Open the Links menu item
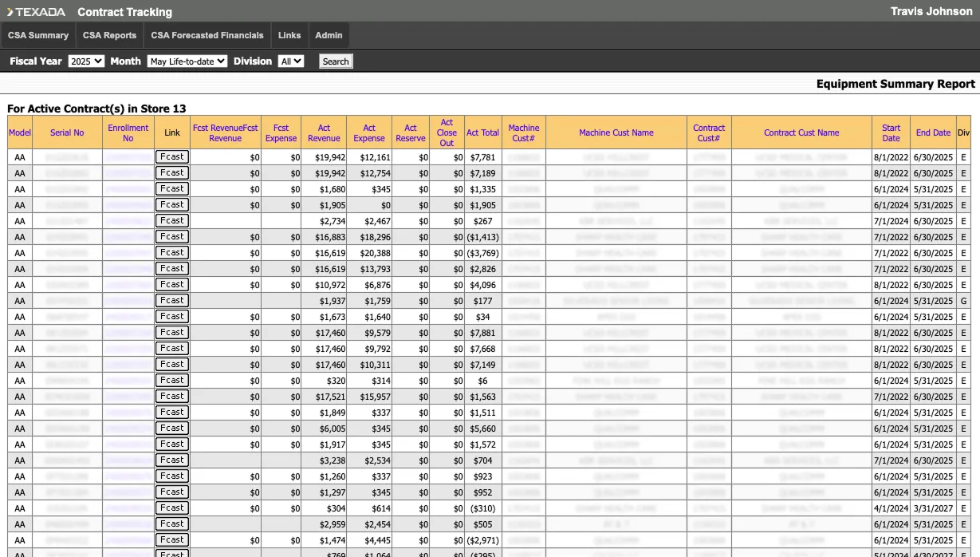Viewport: 980px width, 557px height. click(x=289, y=35)
